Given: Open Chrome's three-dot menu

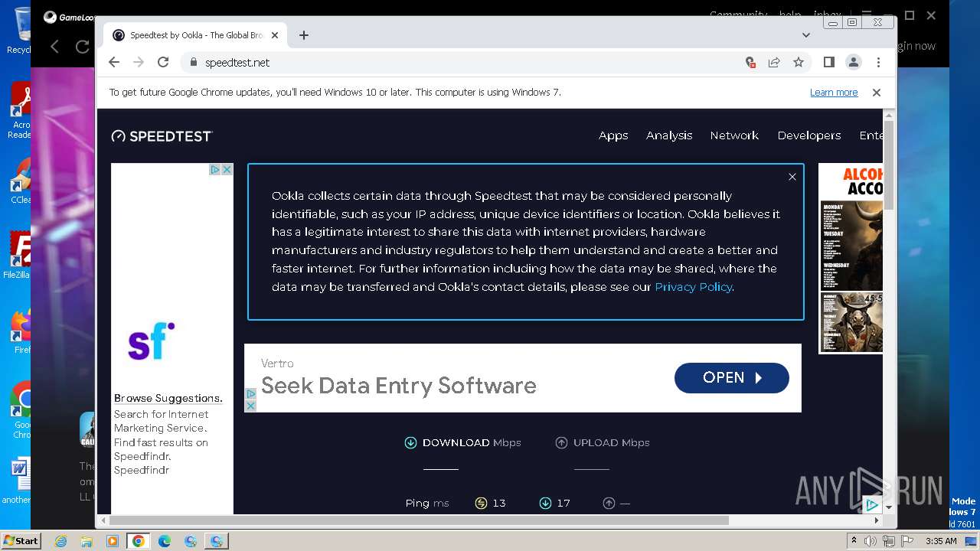Looking at the screenshot, I should (878, 62).
